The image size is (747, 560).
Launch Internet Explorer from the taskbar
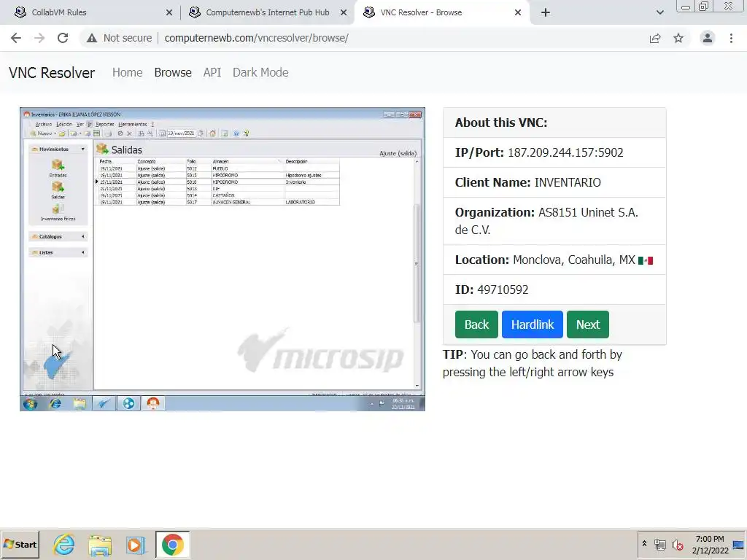[64, 544]
